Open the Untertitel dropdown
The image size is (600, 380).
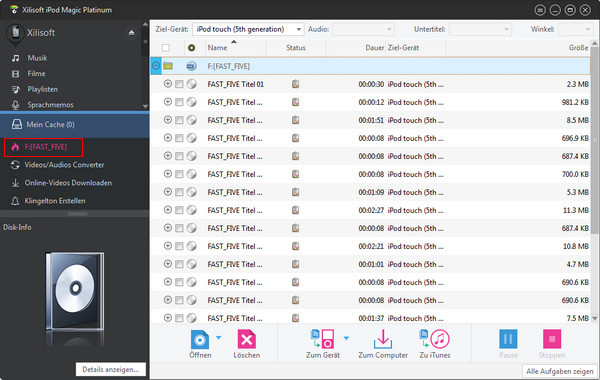(480, 29)
